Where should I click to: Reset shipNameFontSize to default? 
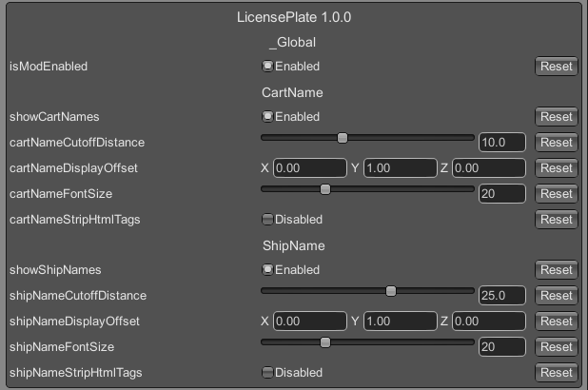pos(556,347)
